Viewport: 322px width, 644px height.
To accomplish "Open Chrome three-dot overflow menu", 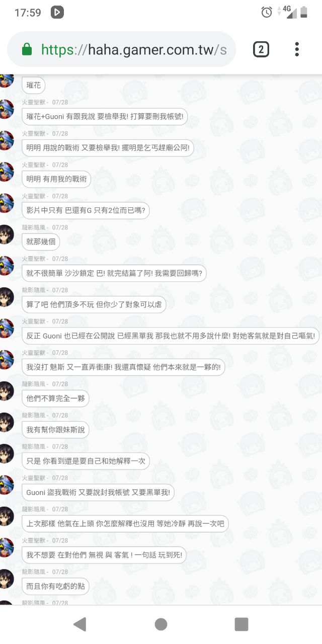I will tap(297, 49).
